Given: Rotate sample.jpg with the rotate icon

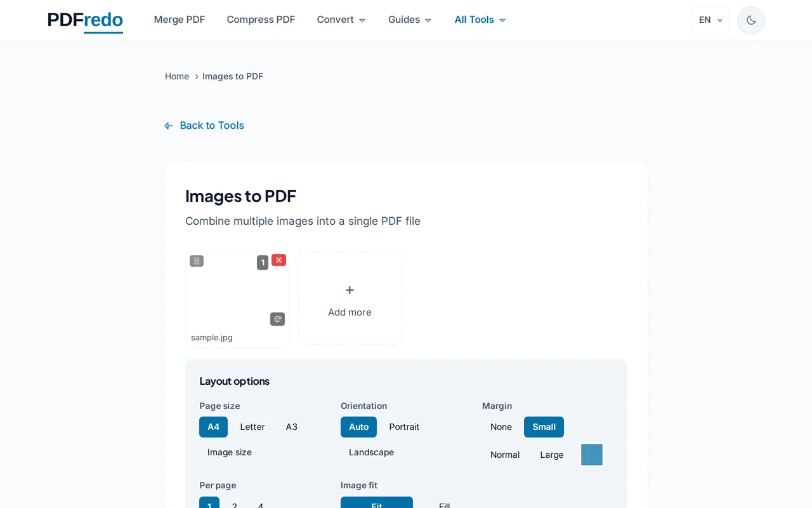Looking at the screenshot, I should 277,319.
